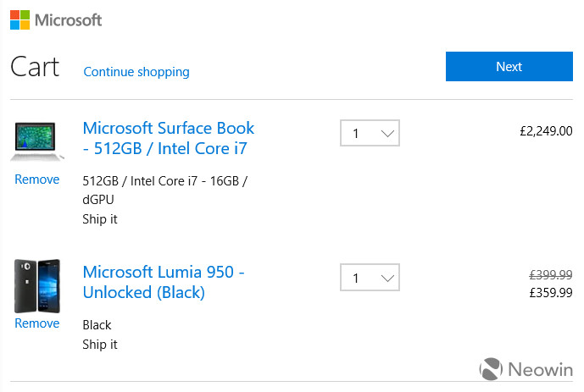Click the Surface Book specification text 512GB dGPU

(164, 190)
